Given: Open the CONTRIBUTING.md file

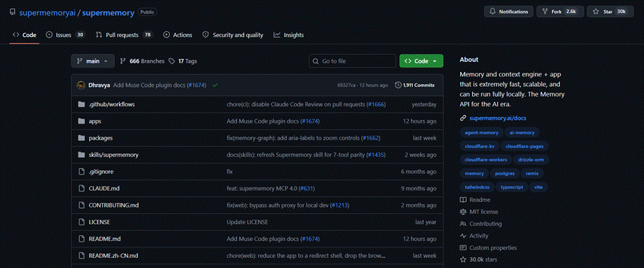Looking at the screenshot, I should click(114, 205).
